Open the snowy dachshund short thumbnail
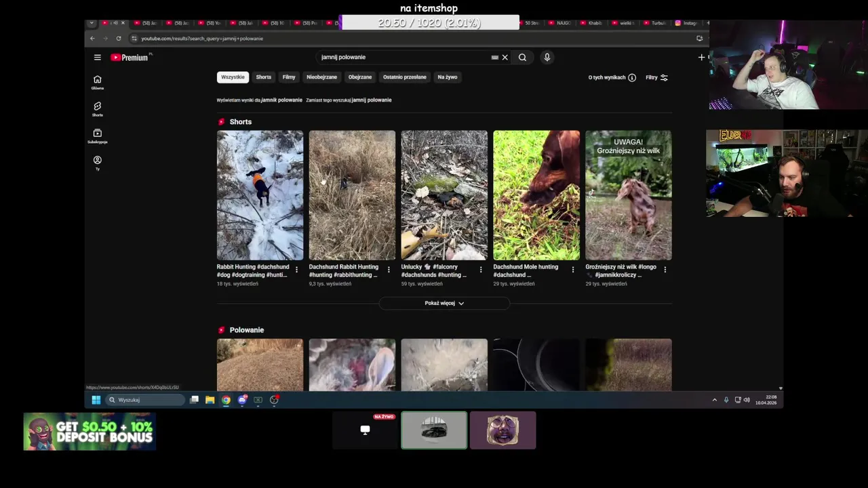The height and width of the screenshot is (488, 868). [260, 195]
